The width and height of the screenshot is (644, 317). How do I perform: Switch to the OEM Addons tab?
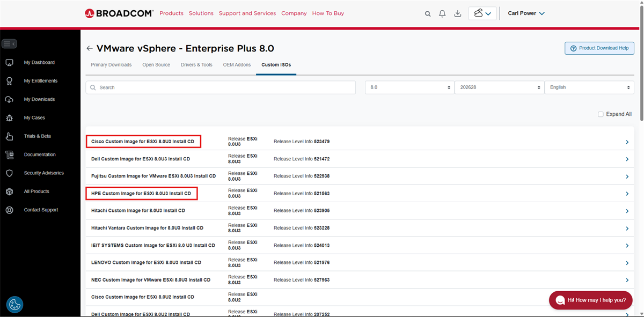pyautogui.click(x=237, y=65)
